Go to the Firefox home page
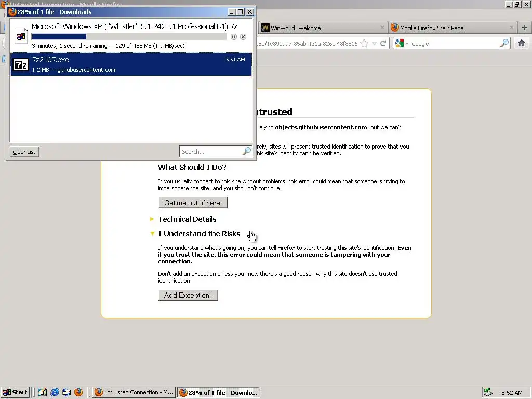This screenshot has height=399, width=532. tap(522, 43)
